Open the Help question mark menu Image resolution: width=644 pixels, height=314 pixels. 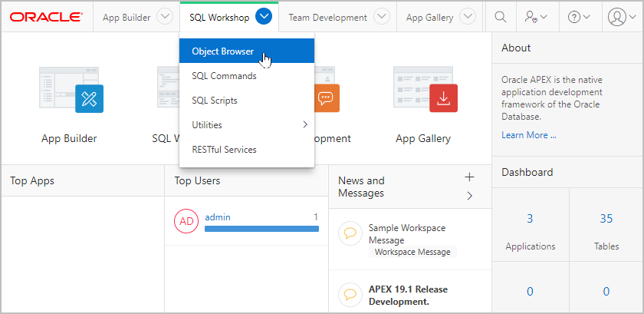[579, 18]
